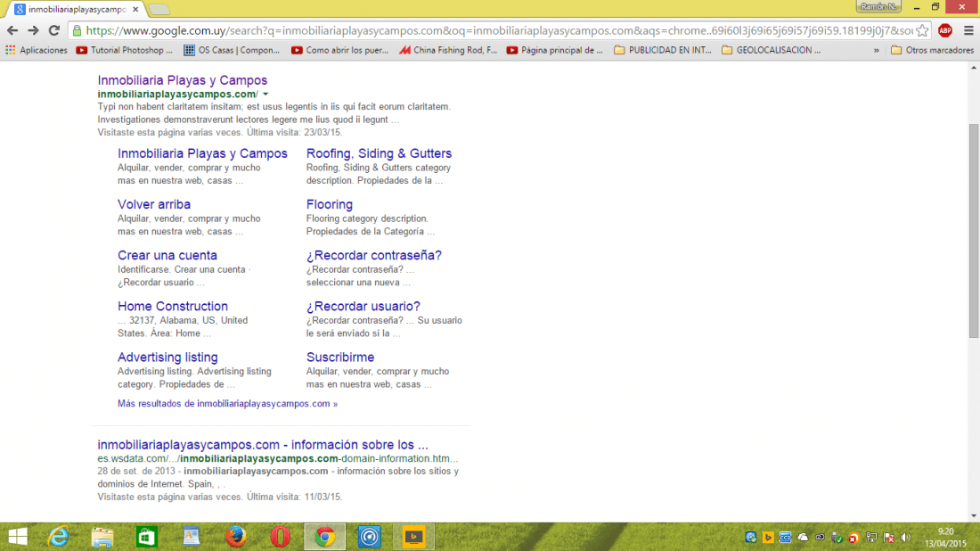
Task: Open Roofing, Siding & Gutters sitelink
Action: pos(379,153)
